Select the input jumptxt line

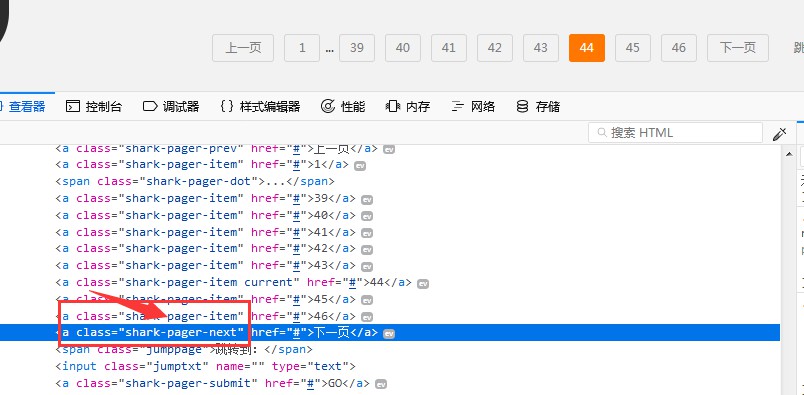[x=206, y=367]
